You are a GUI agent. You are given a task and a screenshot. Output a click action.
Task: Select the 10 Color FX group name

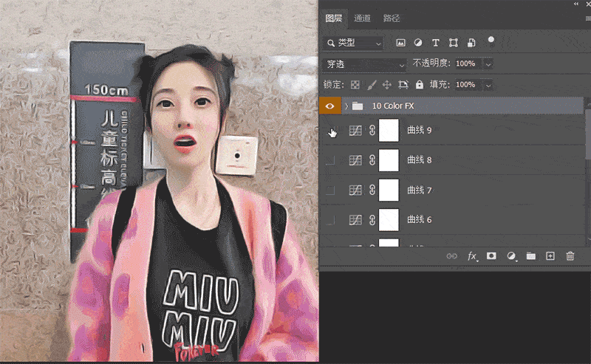click(393, 106)
